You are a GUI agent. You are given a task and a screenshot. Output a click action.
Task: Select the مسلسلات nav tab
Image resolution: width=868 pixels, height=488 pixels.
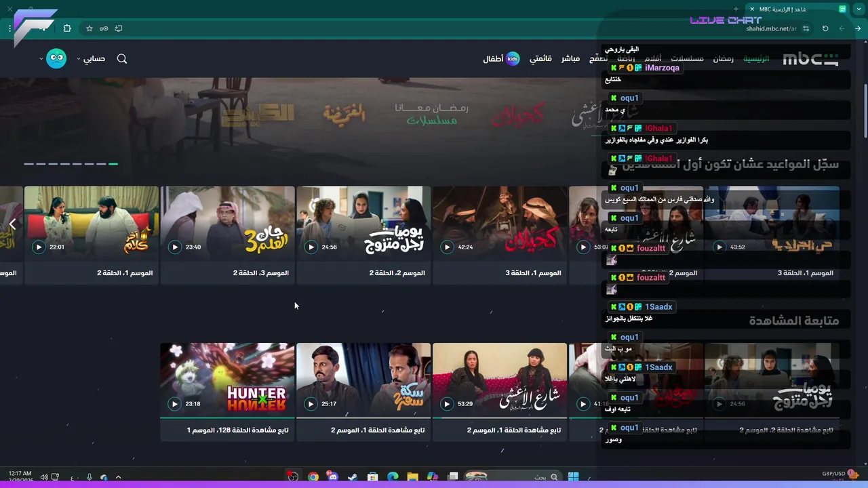687,59
